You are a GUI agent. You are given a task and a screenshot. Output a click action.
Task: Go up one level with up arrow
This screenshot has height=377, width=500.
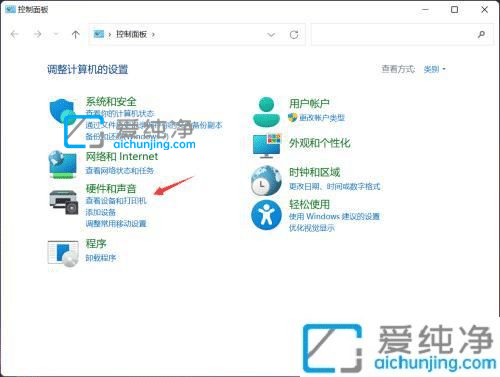(x=76, y=34)
